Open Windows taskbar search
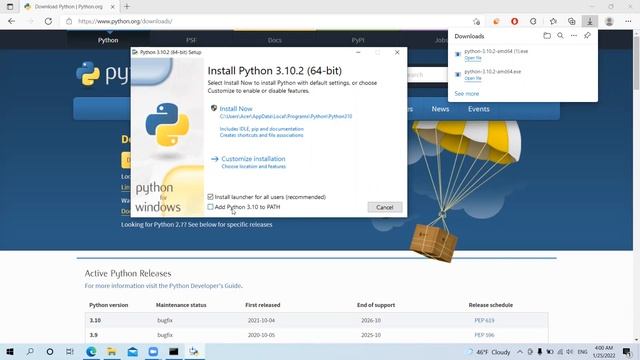This screenshot has width=640, height=360. pos(30,351)
